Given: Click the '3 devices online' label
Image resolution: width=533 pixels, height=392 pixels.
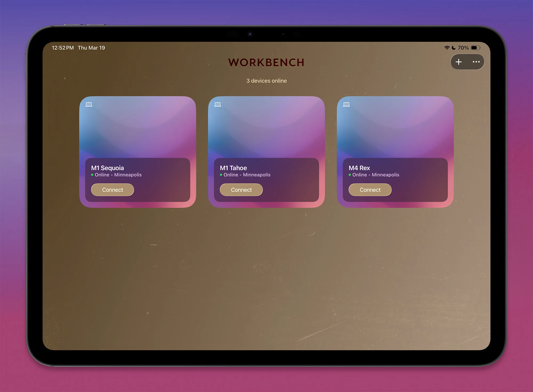Looking at the screenshot, I should [x=266, y=81].
